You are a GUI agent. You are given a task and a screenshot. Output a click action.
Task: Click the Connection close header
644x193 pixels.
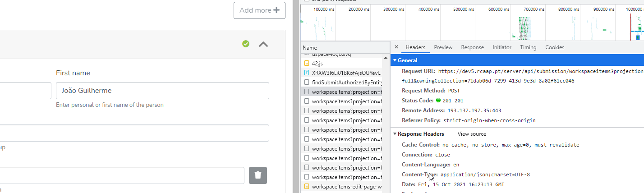click(x=426, y=155)
